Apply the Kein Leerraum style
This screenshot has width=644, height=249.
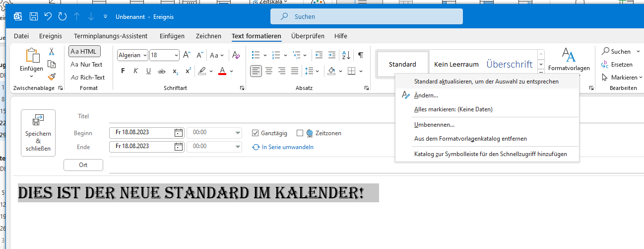coord(456,64)
